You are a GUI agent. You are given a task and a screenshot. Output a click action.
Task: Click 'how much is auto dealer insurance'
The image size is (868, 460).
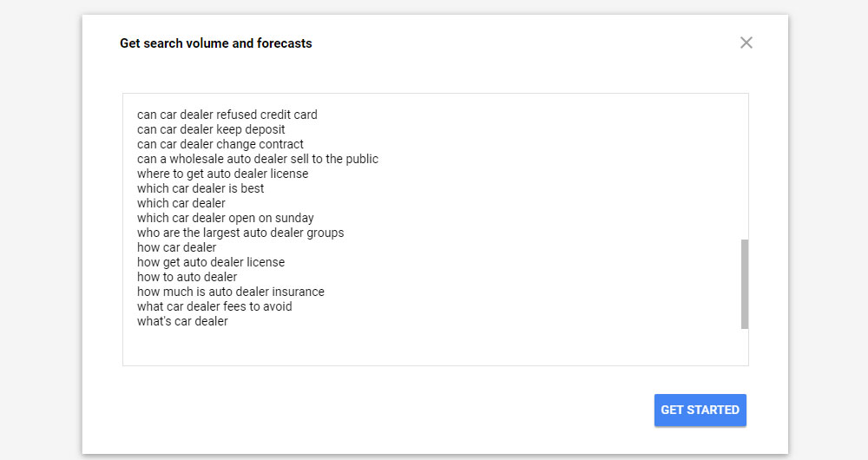coord(230,292)
